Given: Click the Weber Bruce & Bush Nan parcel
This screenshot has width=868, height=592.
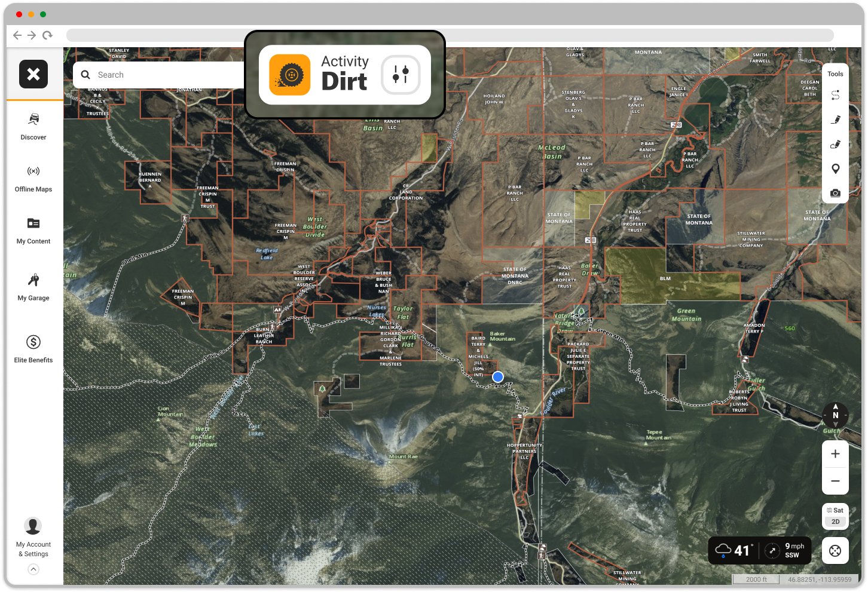Looking at the screenshot, I should click(x=384, y=282).
